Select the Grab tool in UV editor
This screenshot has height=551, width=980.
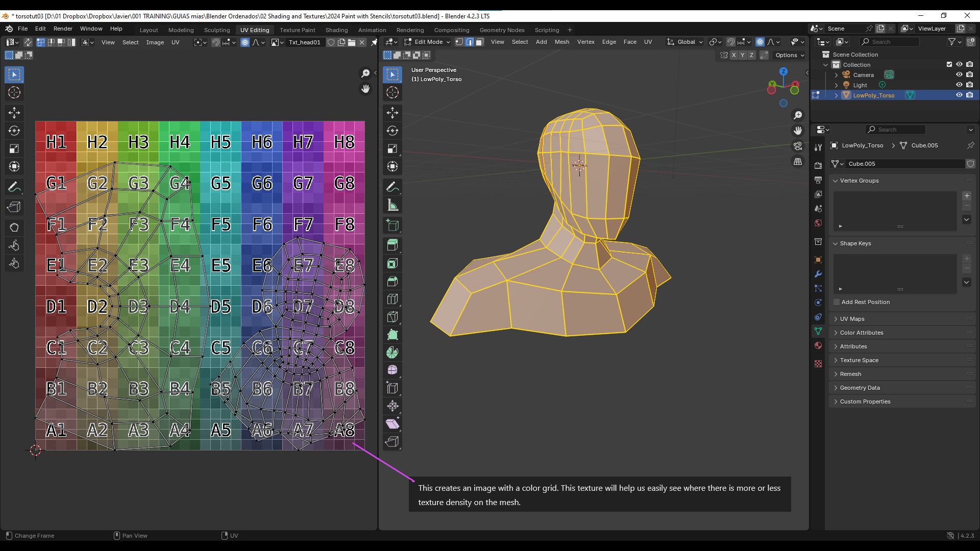pos(14,228)
